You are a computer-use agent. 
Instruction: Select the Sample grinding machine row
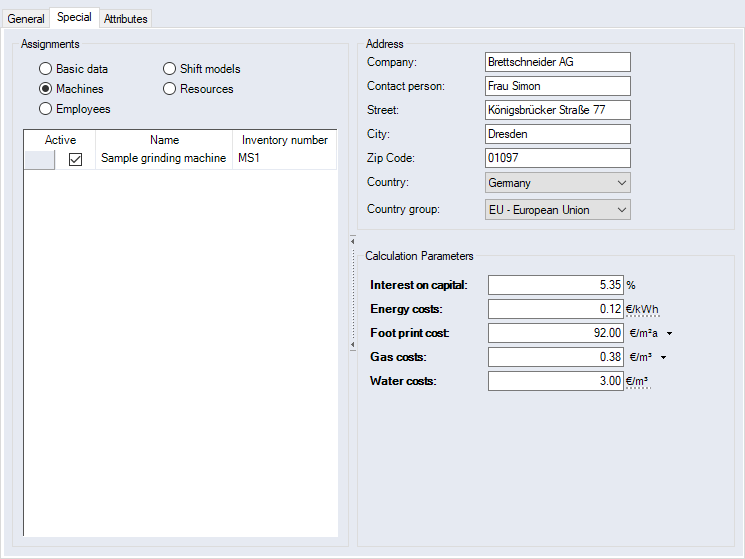click(x=164, y=159)
